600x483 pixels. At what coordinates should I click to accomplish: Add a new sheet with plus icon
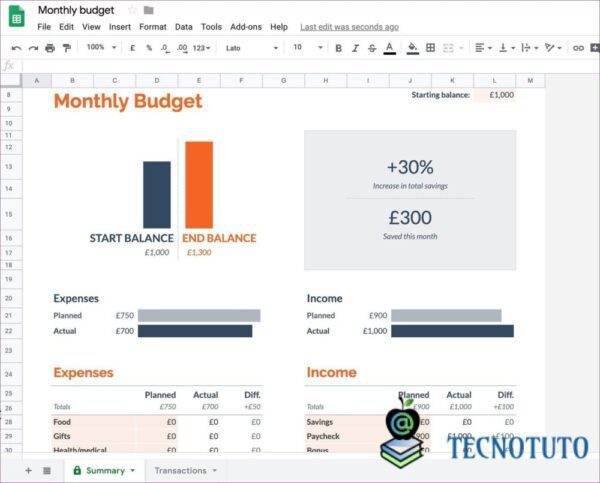coord(28,470)
